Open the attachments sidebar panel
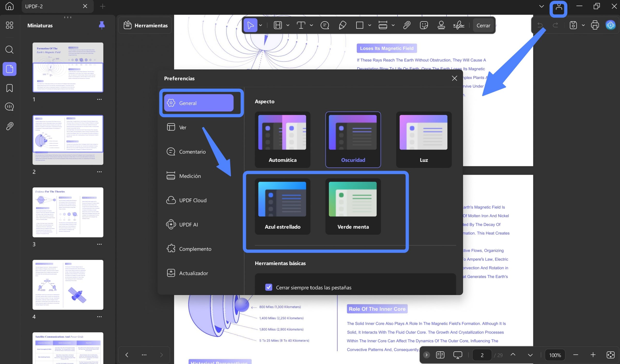 pos(9,126)
